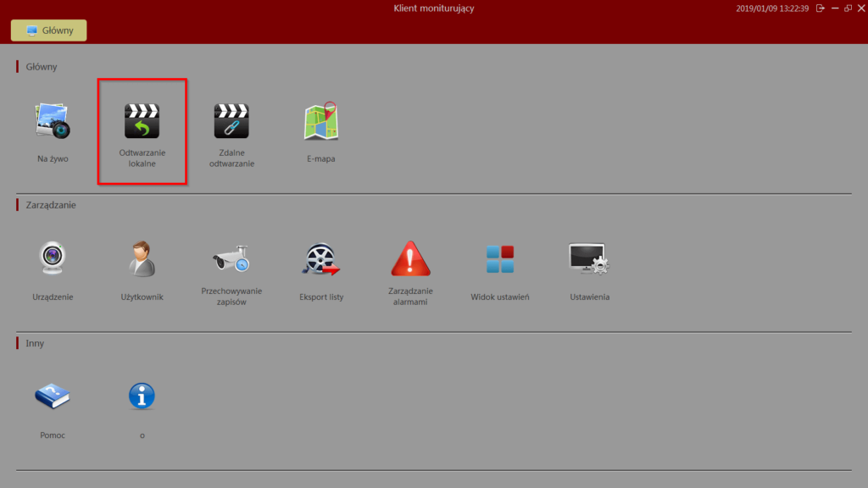The width and height of the screenshot is (868, 488).
Task: Open the Na żywo live view module
Action: coord(51,121)
